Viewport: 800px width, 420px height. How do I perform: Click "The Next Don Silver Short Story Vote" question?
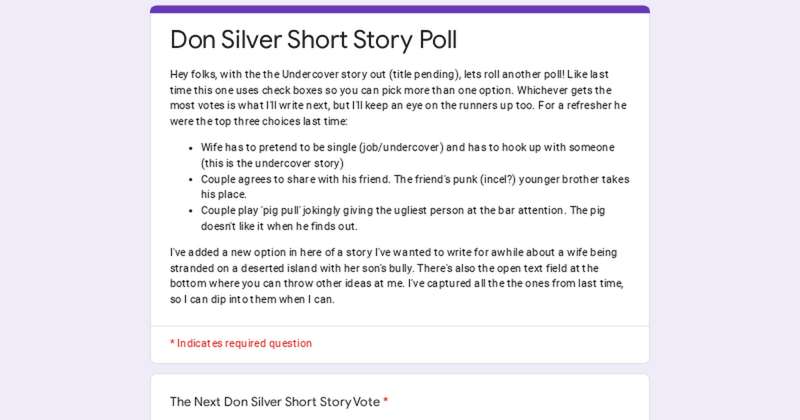coord(274,402)
